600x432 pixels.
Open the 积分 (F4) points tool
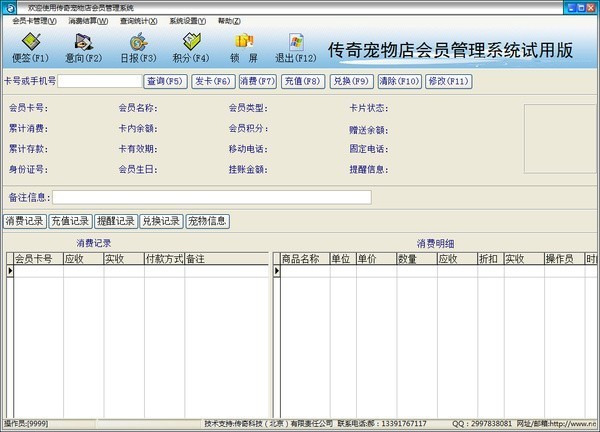click(x=191, y=46)
